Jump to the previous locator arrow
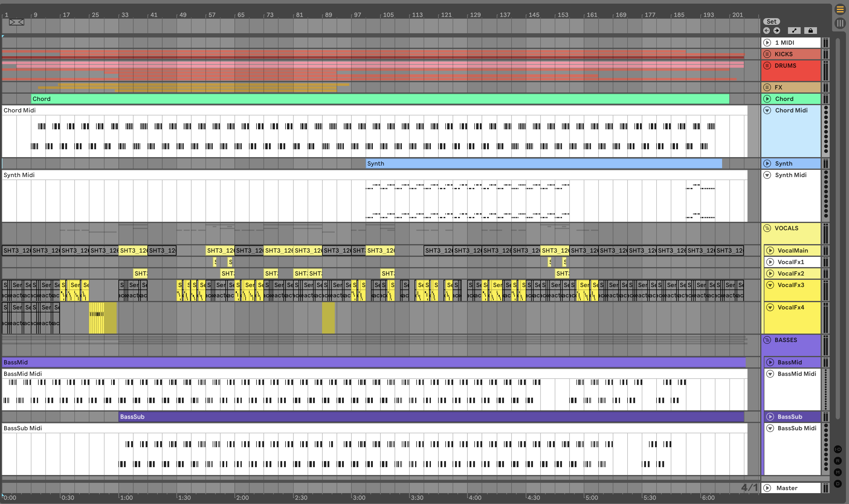 (x=767, y=31)
